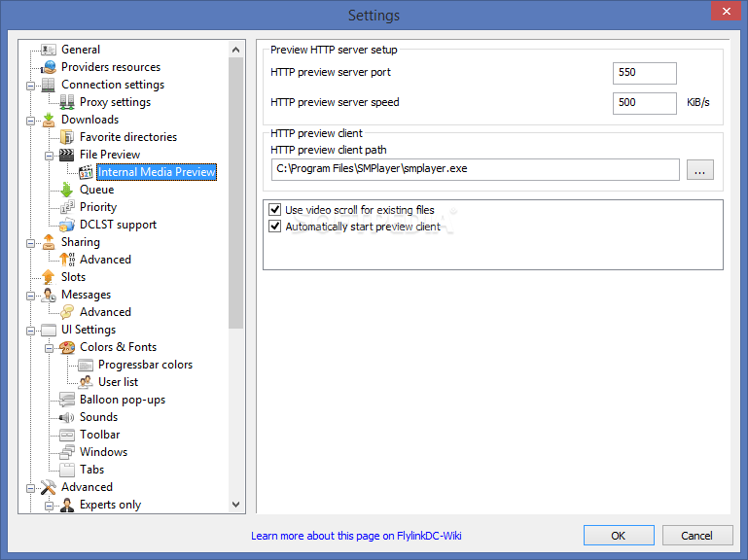Viewport: 748px width, 560px height.
Task: Click the Experts only person icon
Action: (x=67, y=505)
